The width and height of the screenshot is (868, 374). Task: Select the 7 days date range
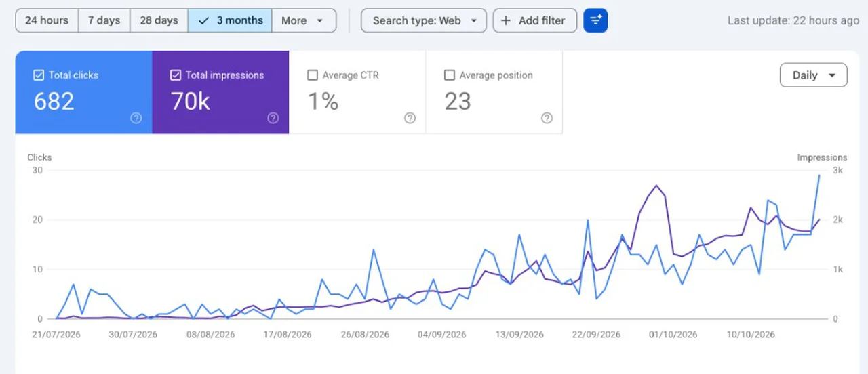point(104,20)
